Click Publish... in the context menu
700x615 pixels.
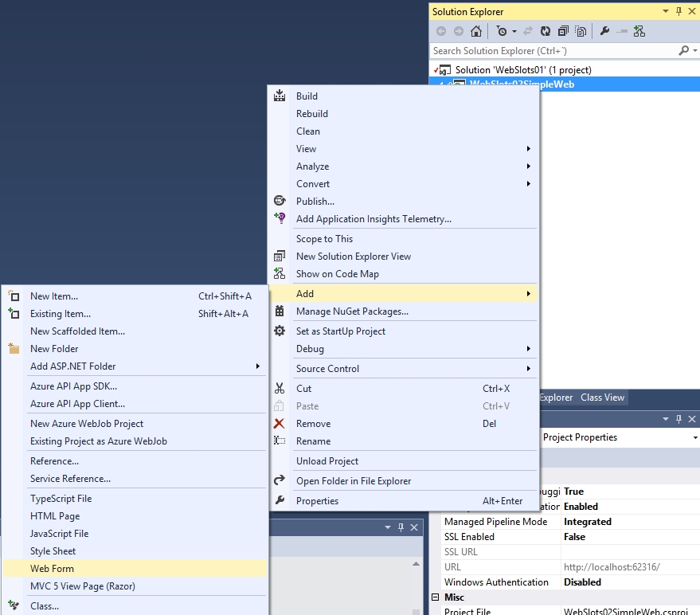[x=403, y=201]
